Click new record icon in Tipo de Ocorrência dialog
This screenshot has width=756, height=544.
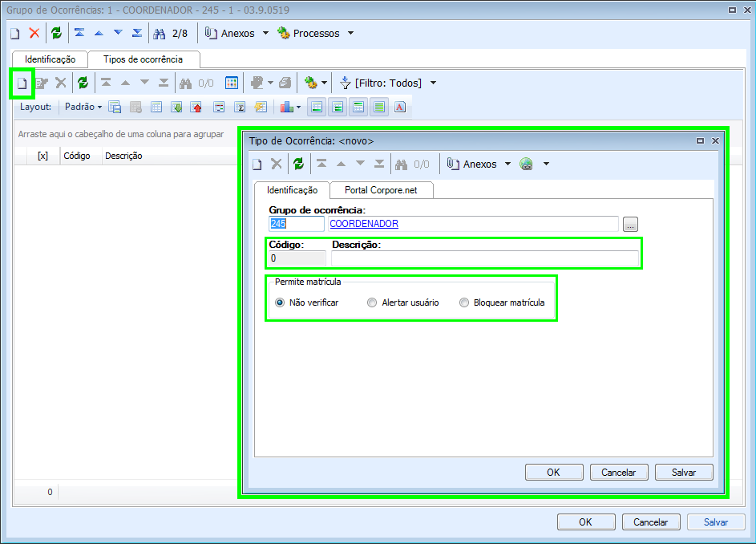pyautogui.click(x=257, y=164)
